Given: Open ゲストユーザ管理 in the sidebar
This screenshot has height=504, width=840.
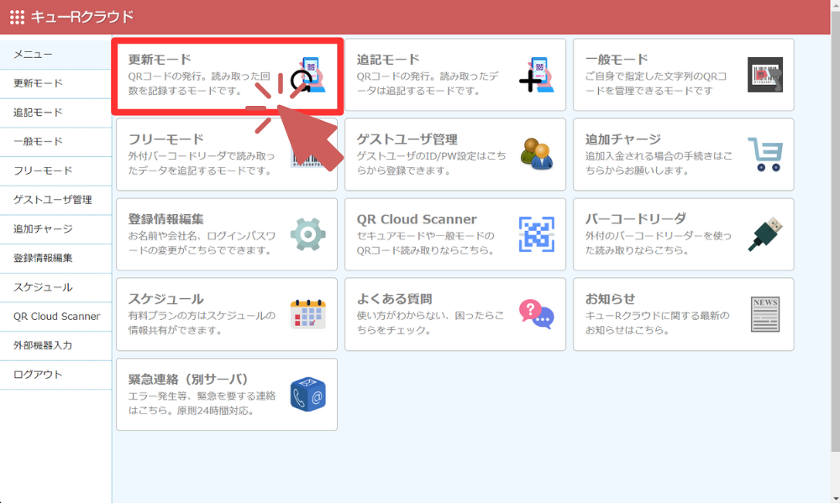Looking at the screenshot, I should 55,200.
